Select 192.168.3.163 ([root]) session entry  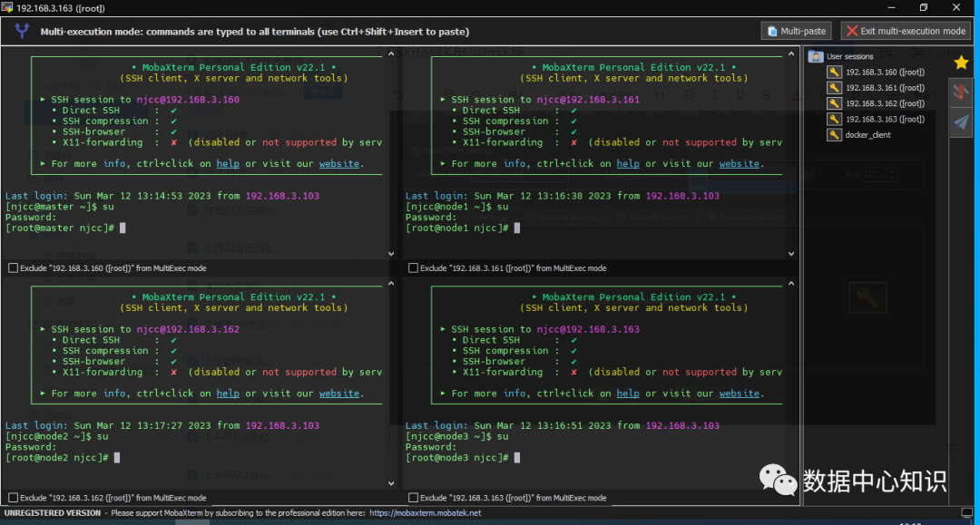[x=885, y=119]
